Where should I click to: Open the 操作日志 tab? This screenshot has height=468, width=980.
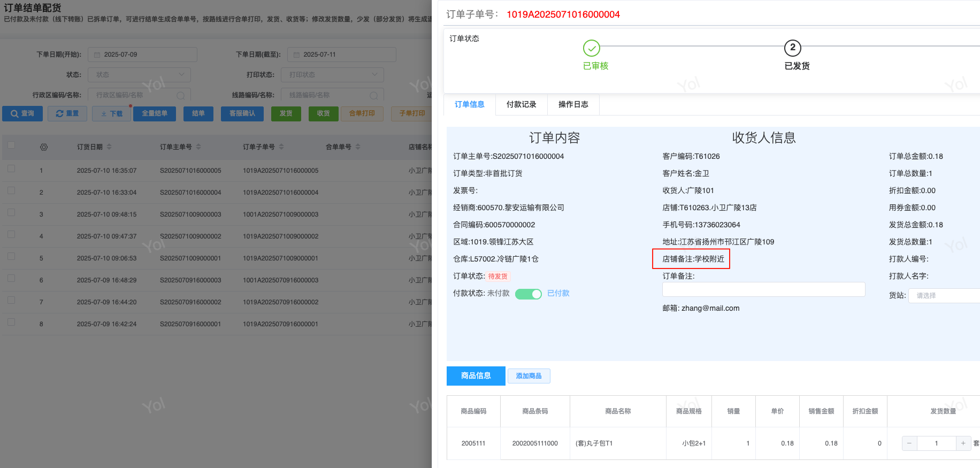tap(573, 104)
